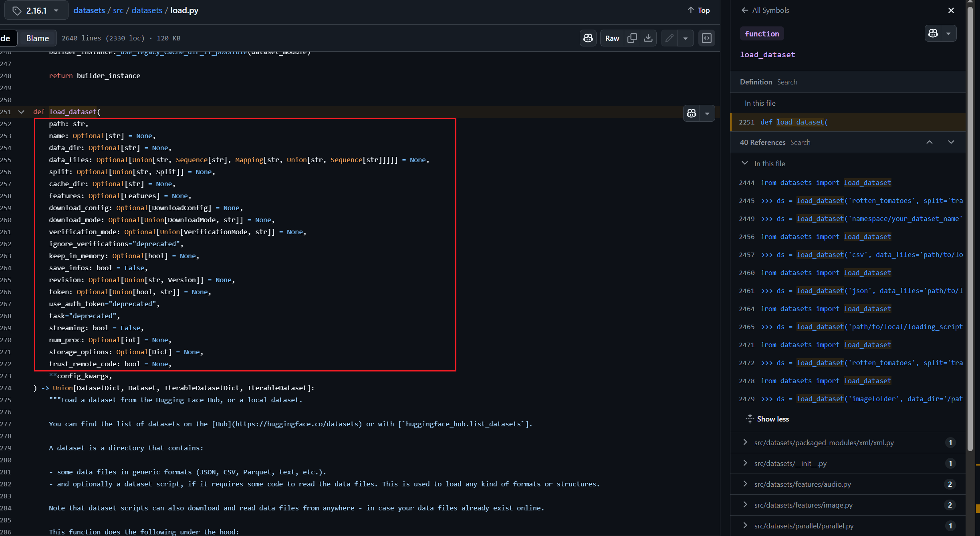Click Copilot icon beside load_dataset definition line
This screenshot has width=980, height=536.
click(x=692, y=113)
